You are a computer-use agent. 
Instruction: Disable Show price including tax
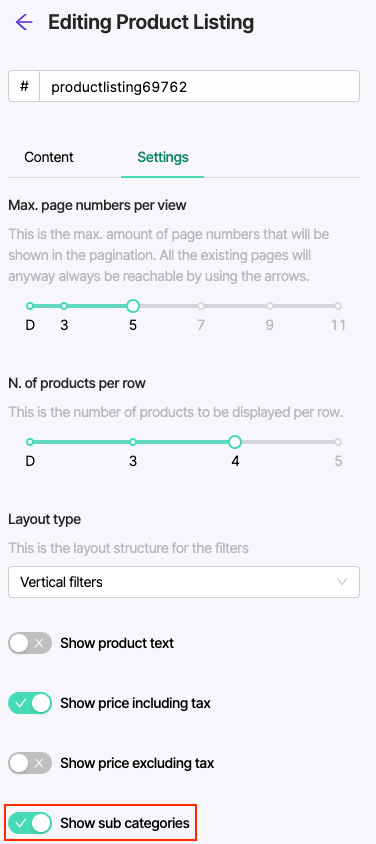(x=30, y=703)
